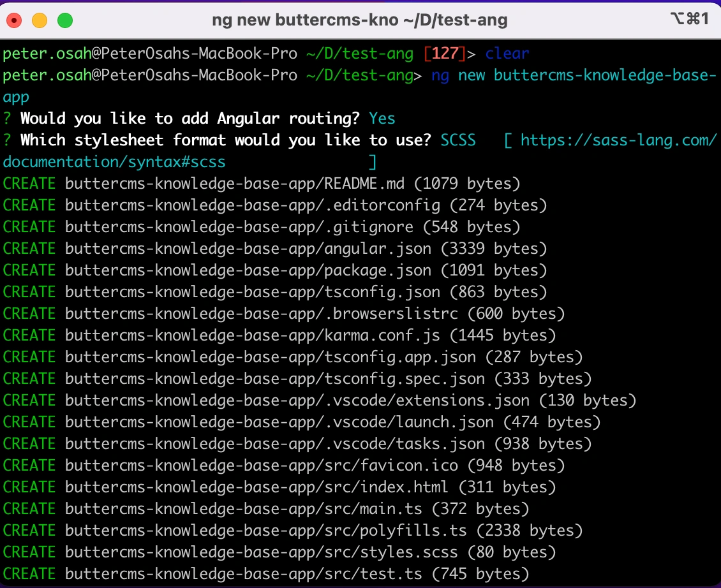Click the green maximize window button
The image size is (721, 588).
tap(65, 20)
